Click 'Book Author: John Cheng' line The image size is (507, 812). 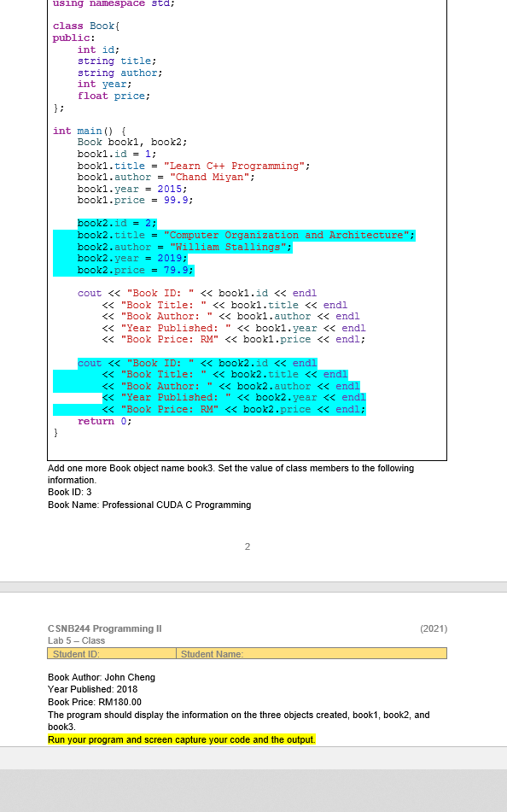(102, 677)
